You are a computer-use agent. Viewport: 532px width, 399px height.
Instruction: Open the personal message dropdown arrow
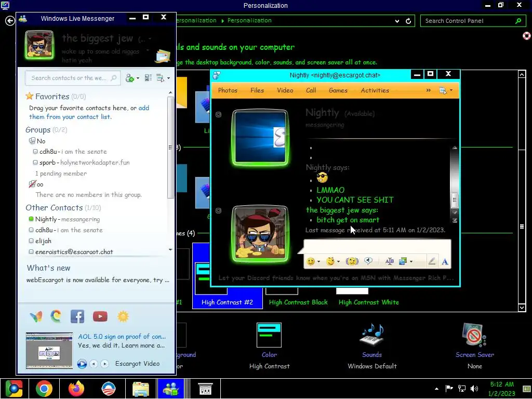pos(147,50)
